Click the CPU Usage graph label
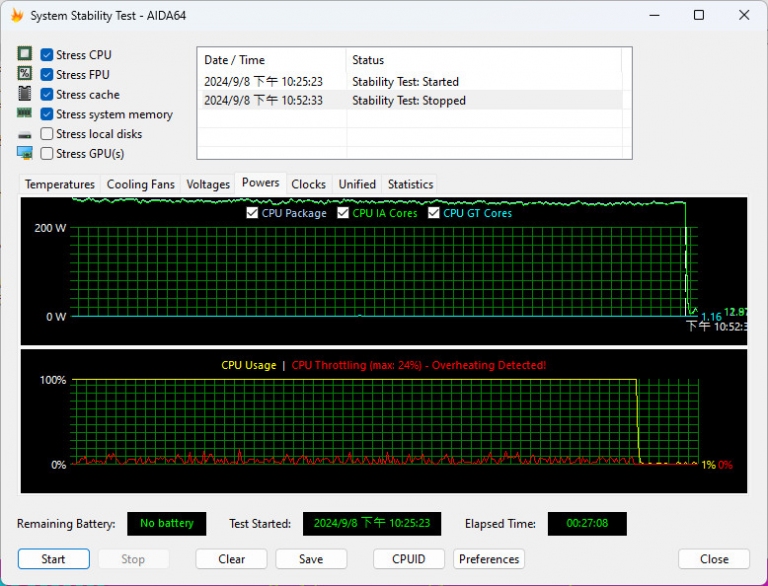Screen dimensions: 768x586 249,365
